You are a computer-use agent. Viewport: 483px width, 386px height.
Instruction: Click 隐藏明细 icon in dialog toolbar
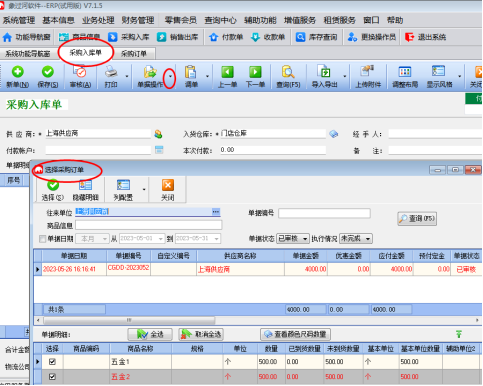[x=85, y=185]
